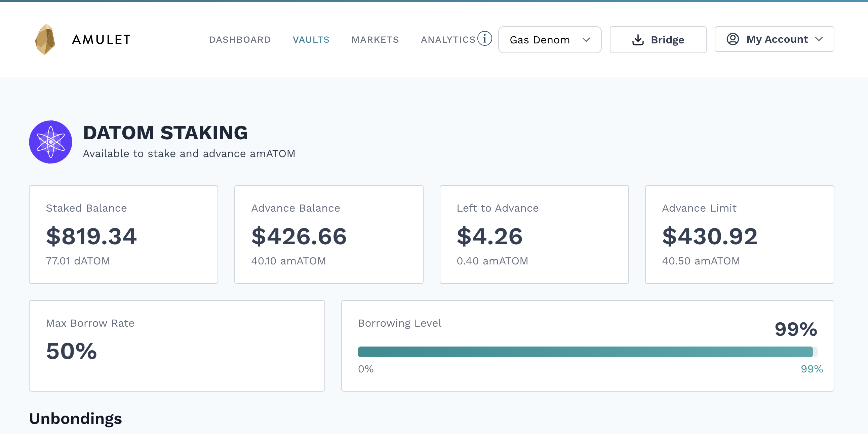
Task: Open the Markets page
Action: tap(375, 40)
